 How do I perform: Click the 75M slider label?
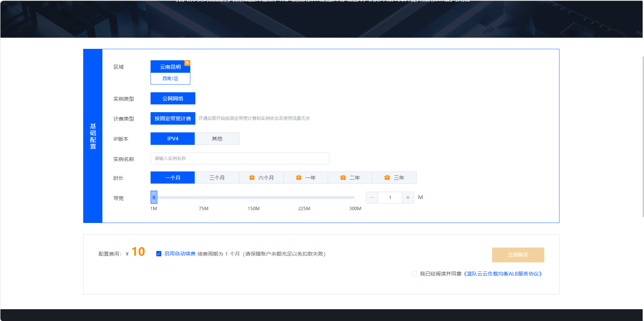point(203,208)
